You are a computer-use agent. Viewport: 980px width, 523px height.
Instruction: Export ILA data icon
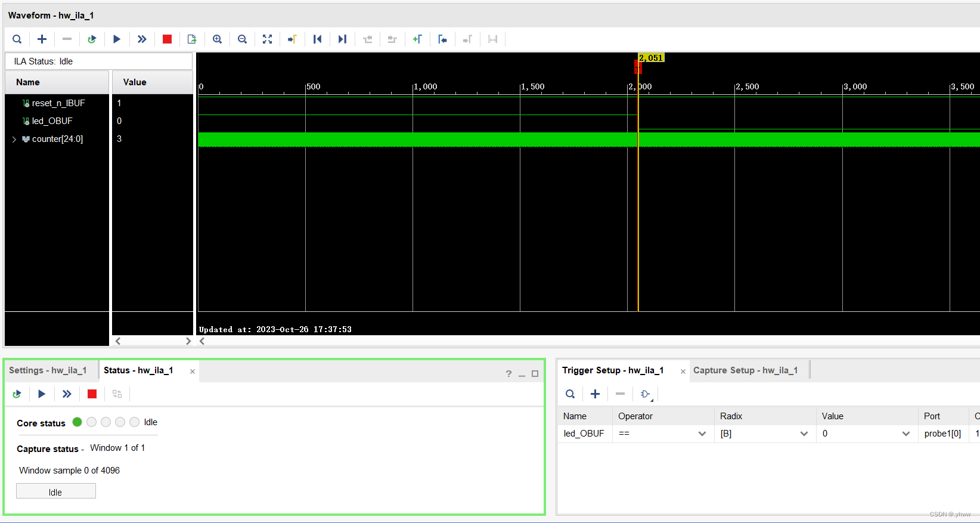192,39
